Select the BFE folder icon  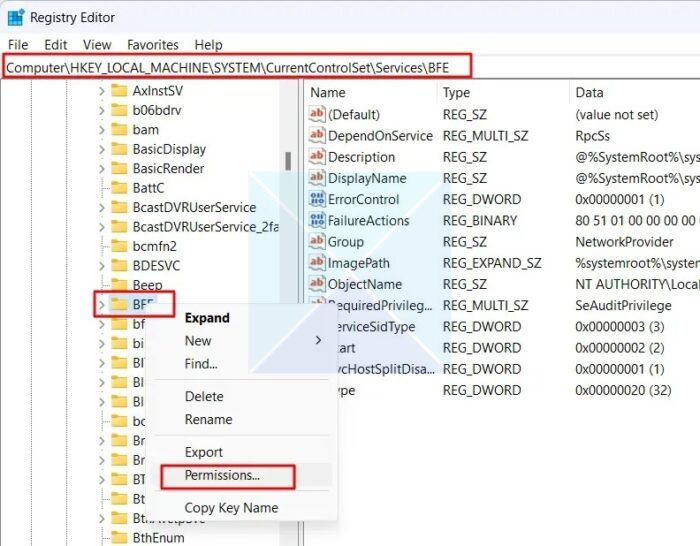(119, 304)
